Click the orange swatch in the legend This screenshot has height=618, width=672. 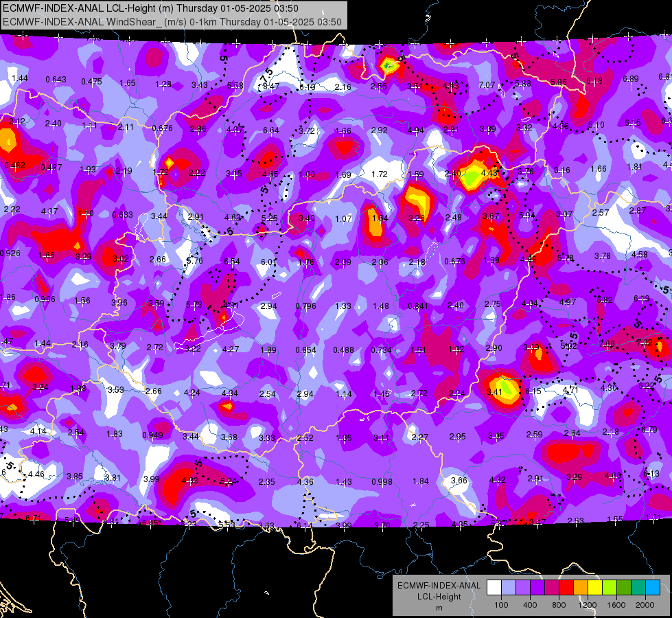581,588
